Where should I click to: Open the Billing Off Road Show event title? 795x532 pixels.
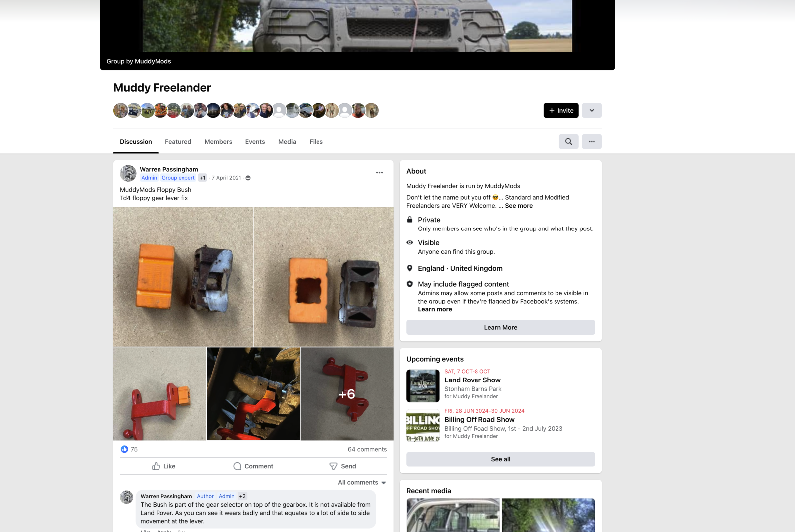point(479,420)
